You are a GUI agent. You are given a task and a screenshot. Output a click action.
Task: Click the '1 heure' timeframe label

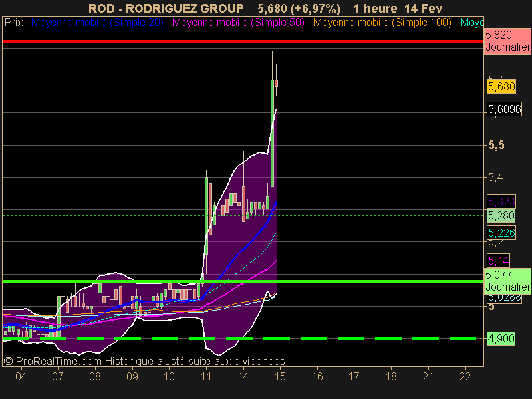tap(375, 8)
